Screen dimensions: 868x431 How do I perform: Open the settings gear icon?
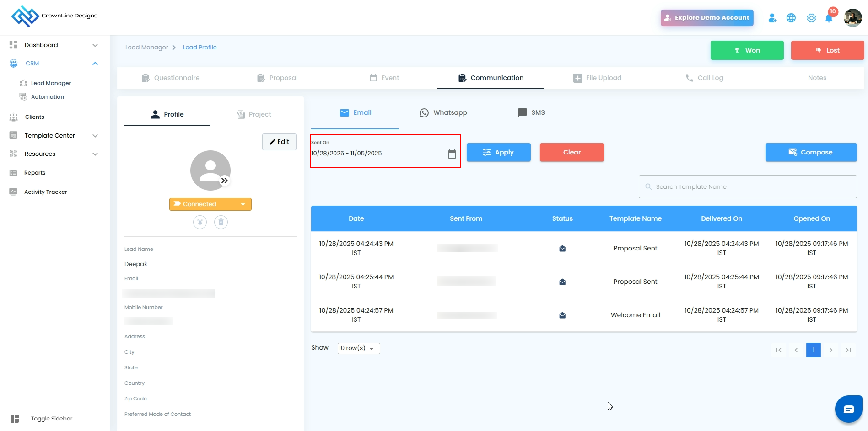[811, 18]
